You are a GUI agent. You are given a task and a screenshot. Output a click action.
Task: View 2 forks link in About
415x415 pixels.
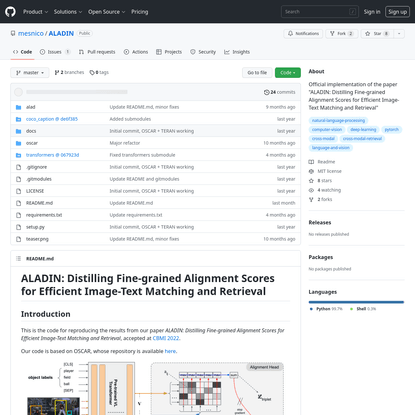tap(321, 199)
